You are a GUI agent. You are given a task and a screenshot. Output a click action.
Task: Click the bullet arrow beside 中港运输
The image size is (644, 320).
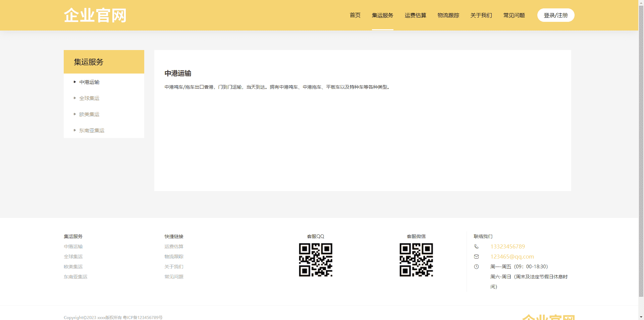click(75, 82)
